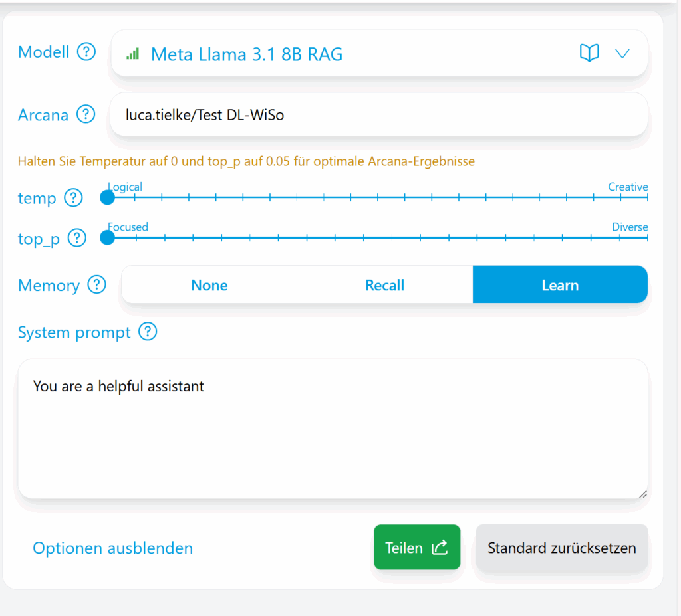
Task: Click the Logical label above temp slider
Action: click(x=125, y=187)
